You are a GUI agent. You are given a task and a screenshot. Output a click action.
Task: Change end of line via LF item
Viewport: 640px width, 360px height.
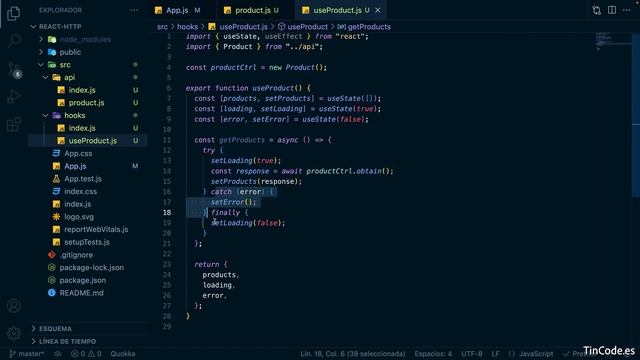(495, 353)
